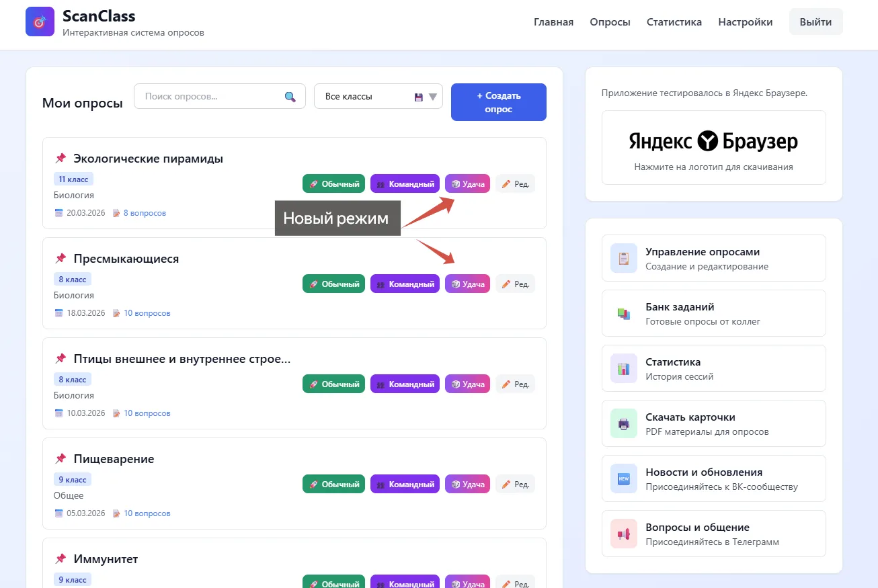Click the Банк заданий books icon
Image resolution: width=878 pixels, height=588 pixels.
(624, 313)
